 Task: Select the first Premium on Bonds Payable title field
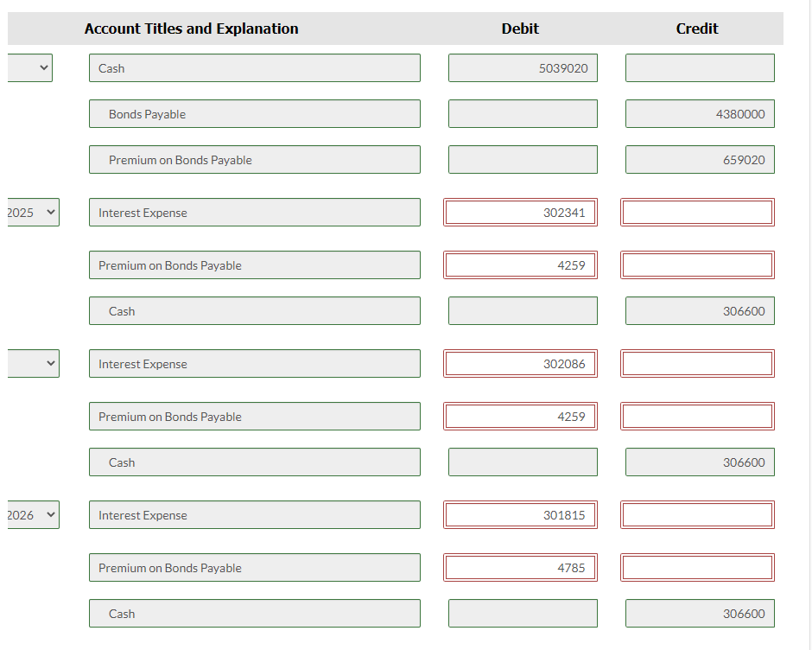click(254, 159)
